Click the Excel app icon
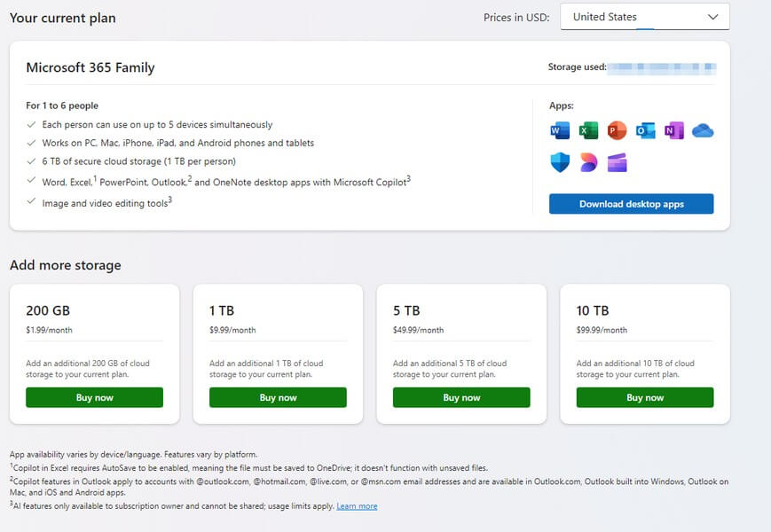 588,131
